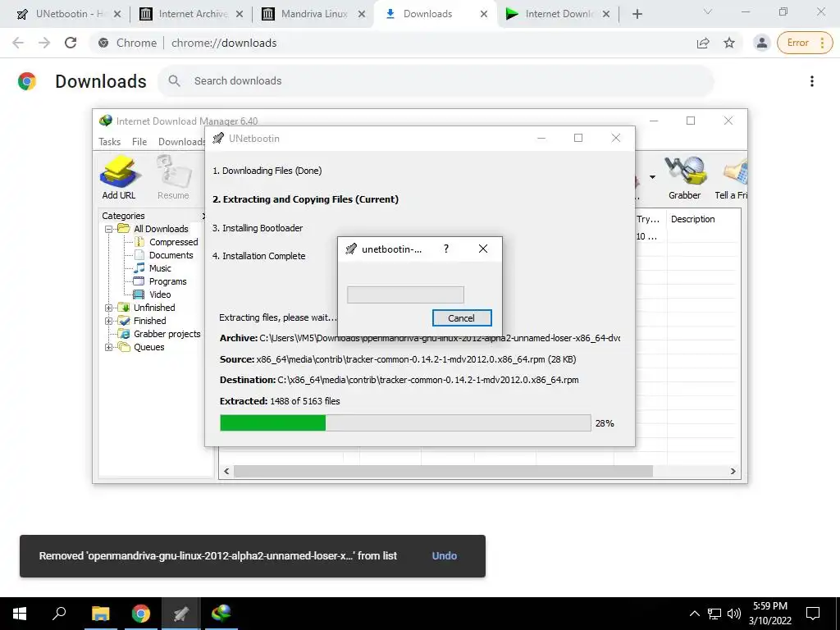Click Undo in the removed-download notification

pos(444,556)
